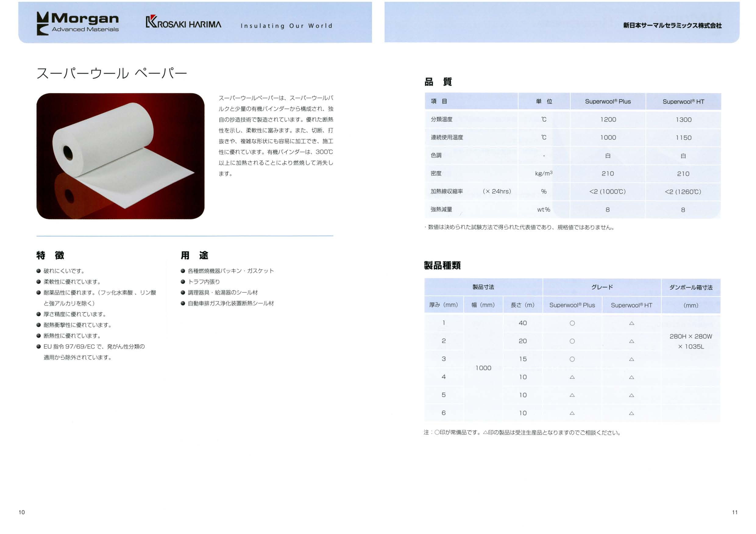Click the bullet 柔軟性に優れています。
The image size is (756, 534).
[x=69, y=282]
